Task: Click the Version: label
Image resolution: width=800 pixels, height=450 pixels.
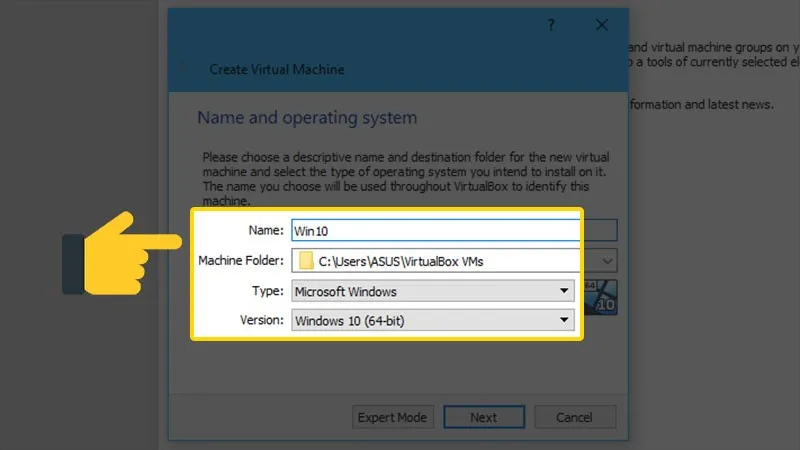Action: point(261,321)
